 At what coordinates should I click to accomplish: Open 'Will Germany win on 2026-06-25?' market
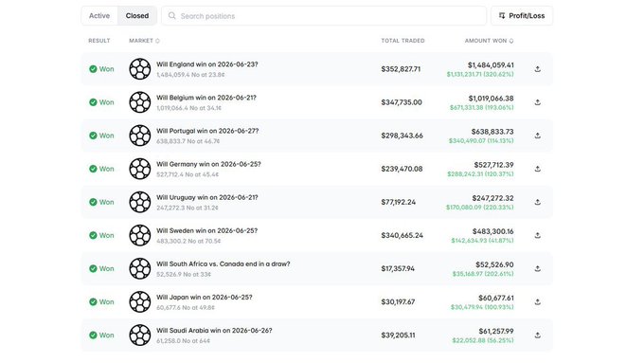(x=208, y=164)
